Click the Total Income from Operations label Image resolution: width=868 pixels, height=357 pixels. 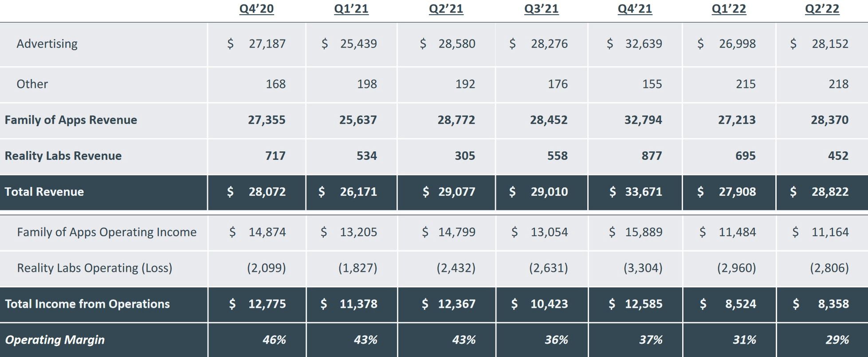click(x=87, y=304)
